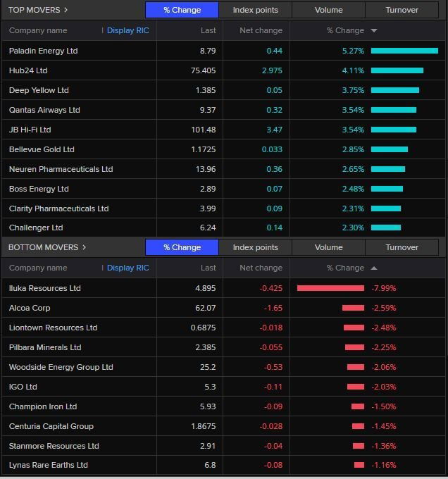Open Paladin Energy Ltd row
The image size is (448, 479).
tap(43, 51)
